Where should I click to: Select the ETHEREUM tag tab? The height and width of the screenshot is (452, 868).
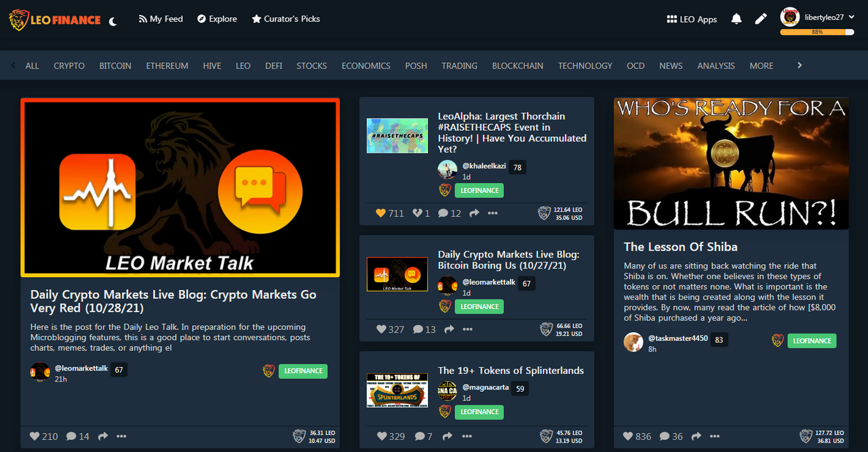tap(167, 66)
